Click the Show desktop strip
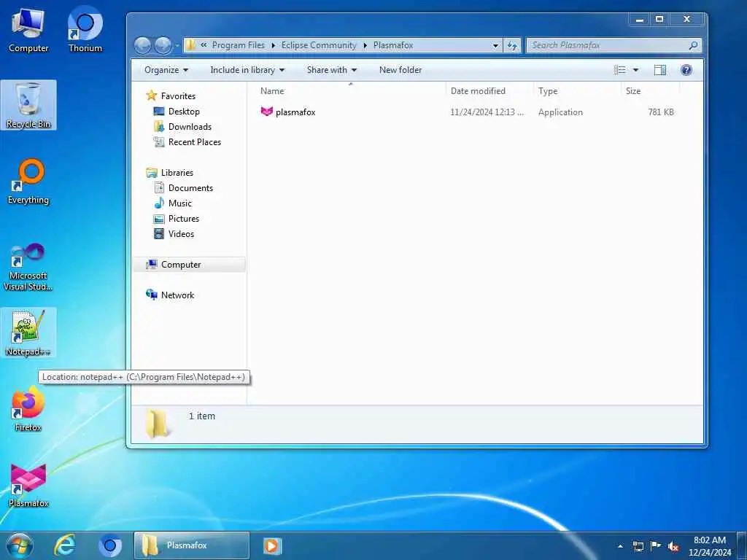Screen dimensions: 747x560 pos(742,546)
